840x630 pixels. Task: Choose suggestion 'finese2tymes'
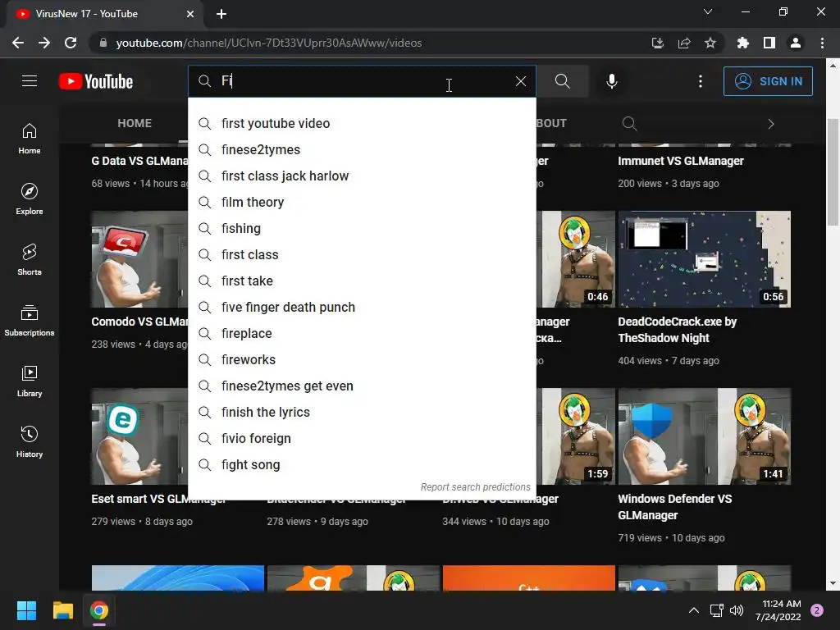[362, 149]
